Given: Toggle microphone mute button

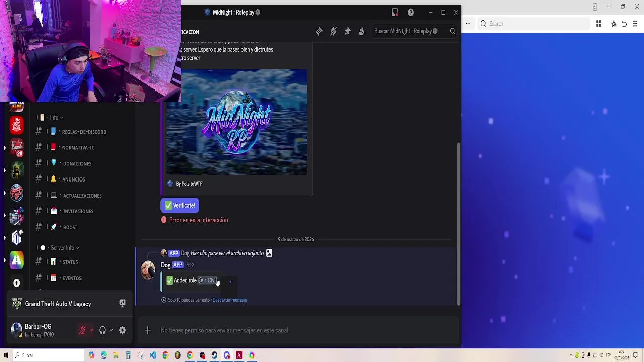Looking at the screenshot, I should click(x=82, y=330).
